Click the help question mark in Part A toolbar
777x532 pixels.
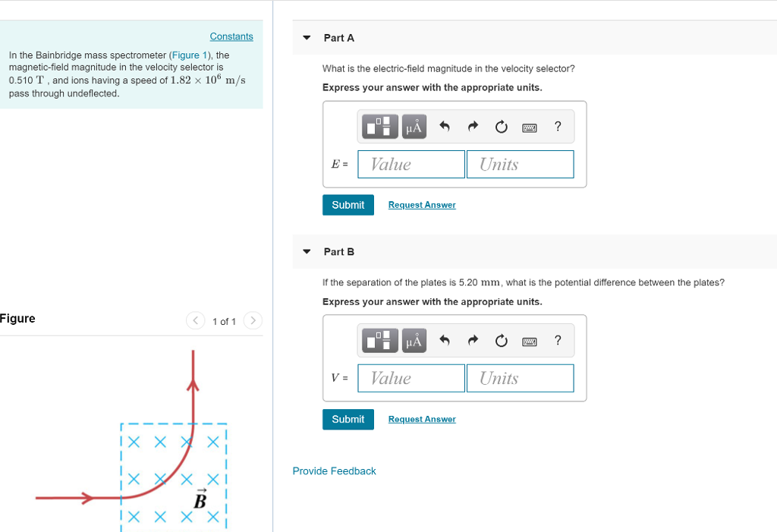pyautogui.click(x=558, y=126)
